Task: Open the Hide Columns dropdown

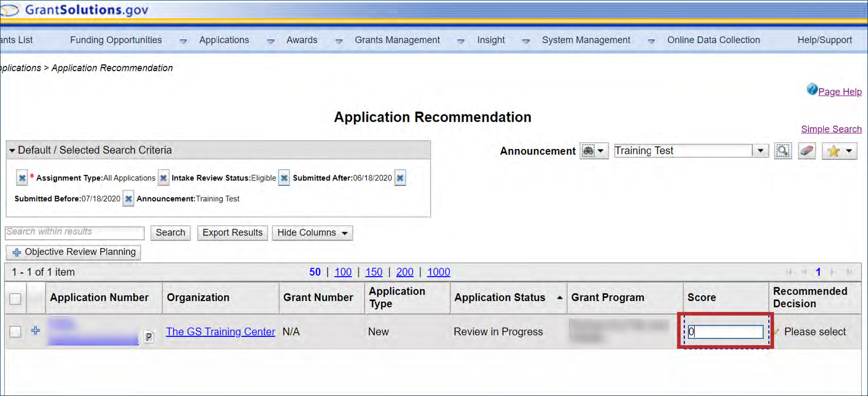Action: click(312, 233)
